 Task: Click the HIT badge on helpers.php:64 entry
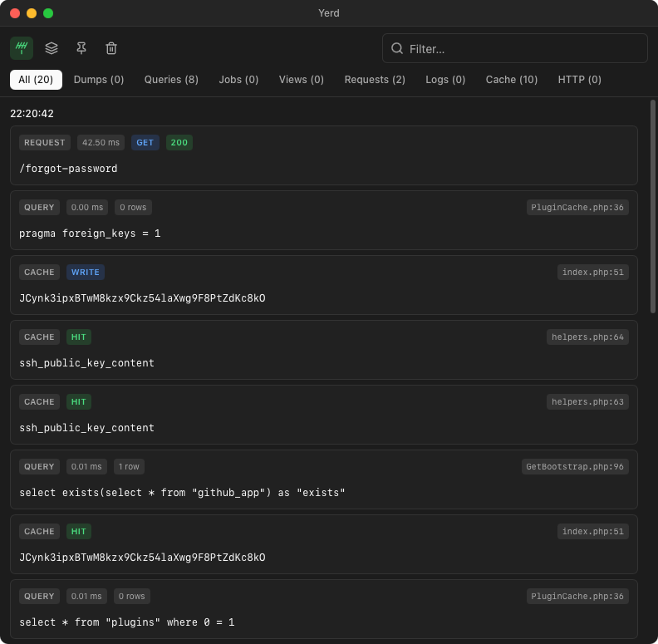click(x=78, y=337)
